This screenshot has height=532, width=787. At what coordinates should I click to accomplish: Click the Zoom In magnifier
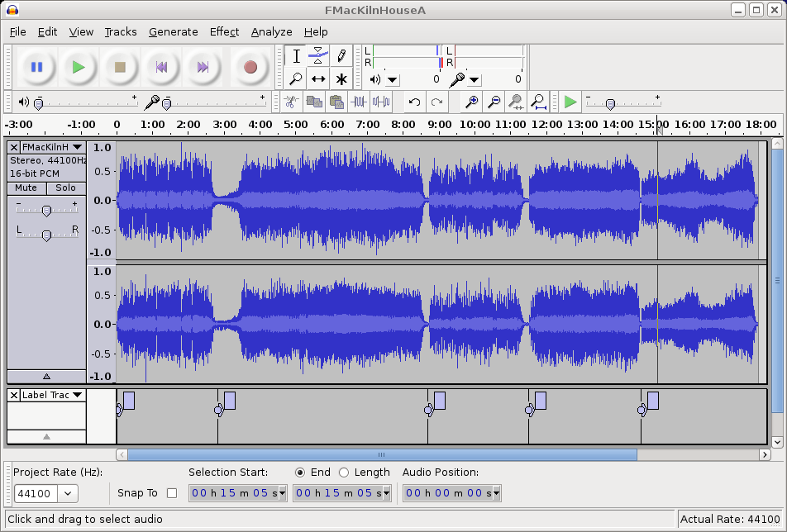[472, 102]
